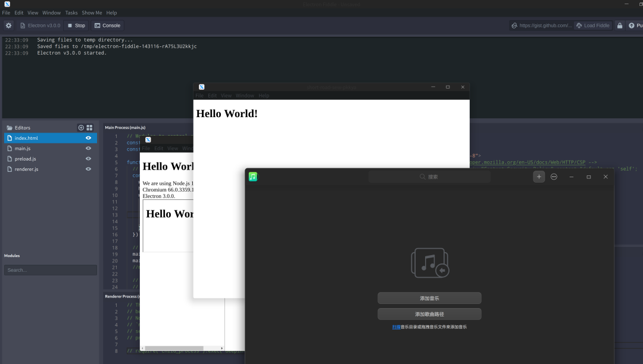This screenshot has width=643, height=364.
Task: Toggle the Console panel
Action: [107, 26]
